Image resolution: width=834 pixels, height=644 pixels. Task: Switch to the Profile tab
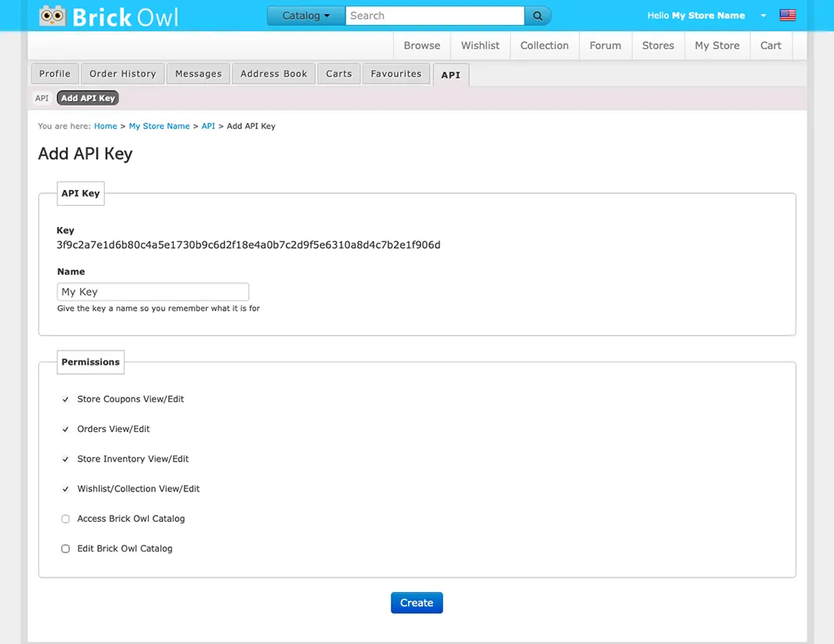click(x=55, y=74)
